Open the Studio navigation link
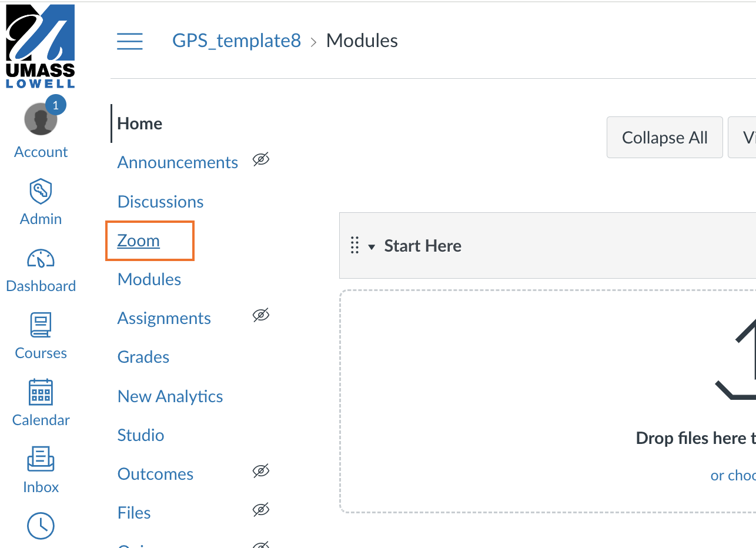The width and height of the screenshot is (756, 548). coord(141,435)
